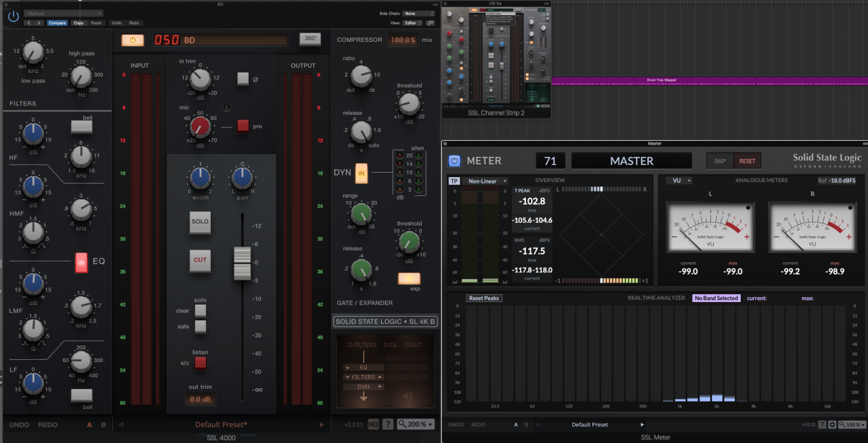The height and width of the screenshot is (443, 868).
Task: Select preset slot A in SSL 4000
Action: 90,425
